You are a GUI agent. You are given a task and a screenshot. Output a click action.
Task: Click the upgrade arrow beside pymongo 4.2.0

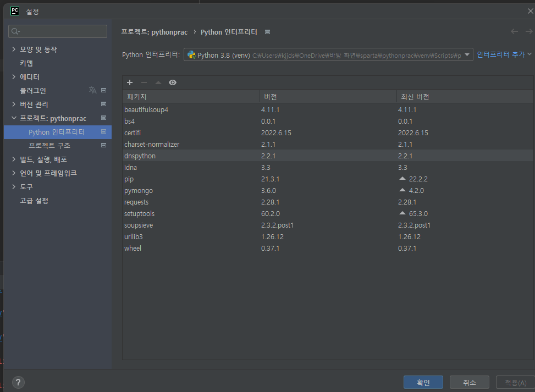[402, 190]
